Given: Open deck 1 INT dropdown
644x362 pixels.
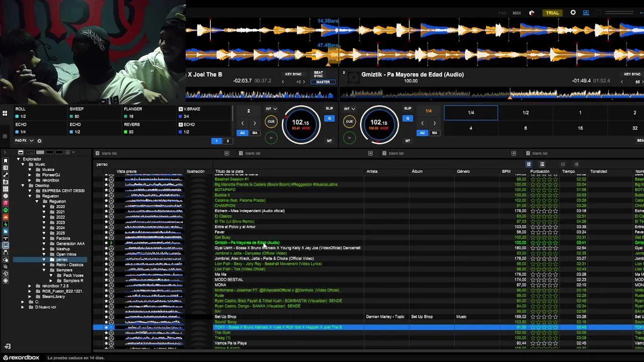Looking at the screenshot, I should tap(271, 109).
